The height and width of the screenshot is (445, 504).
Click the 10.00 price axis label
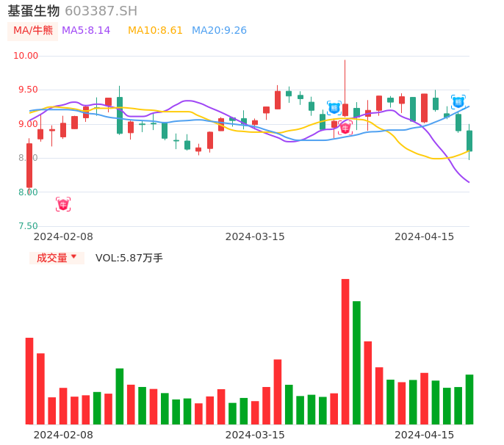(26, 56)
